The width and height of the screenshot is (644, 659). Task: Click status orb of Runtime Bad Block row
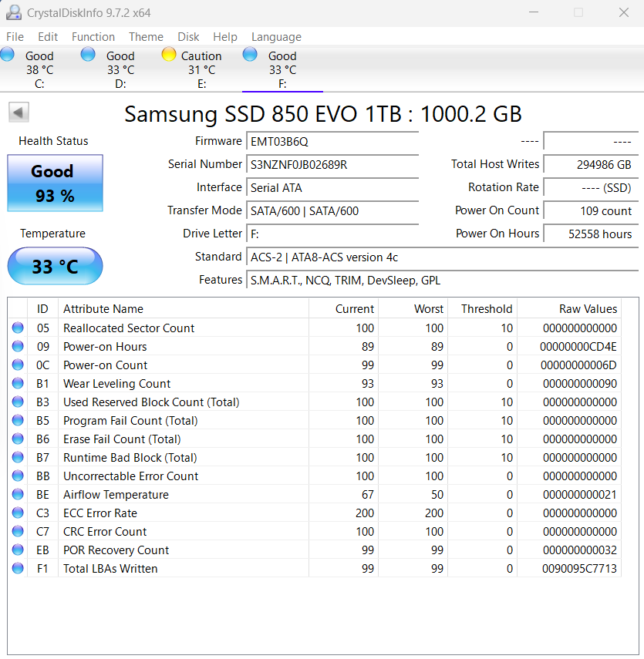point(18,457)
